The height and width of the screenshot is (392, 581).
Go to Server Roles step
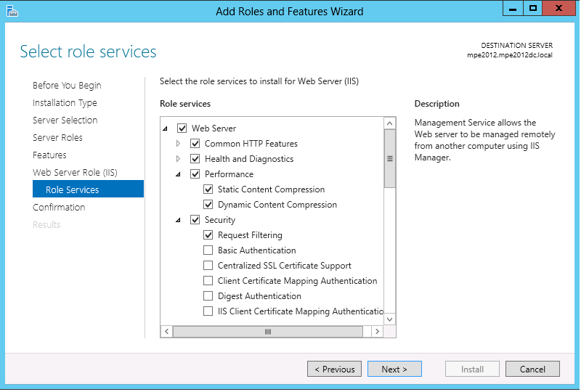pos(57,138)
